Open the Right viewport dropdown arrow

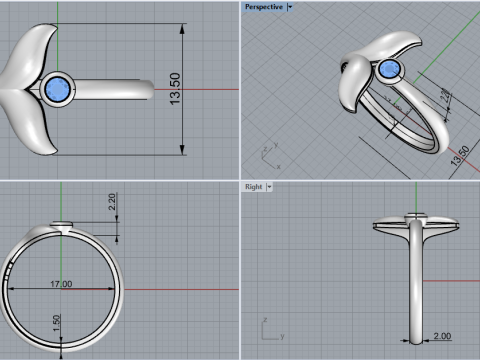(x=269, y=187)
